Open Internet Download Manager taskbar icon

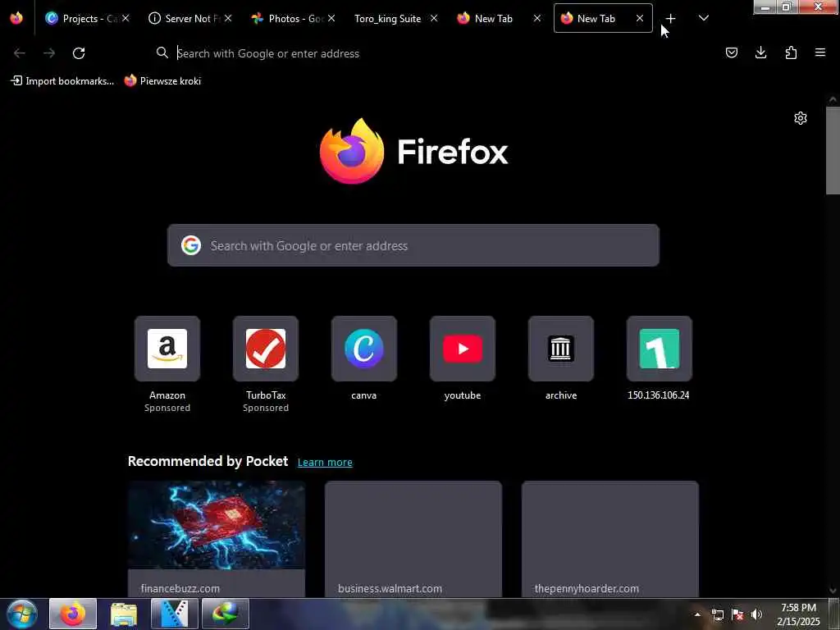coord(225,614)
